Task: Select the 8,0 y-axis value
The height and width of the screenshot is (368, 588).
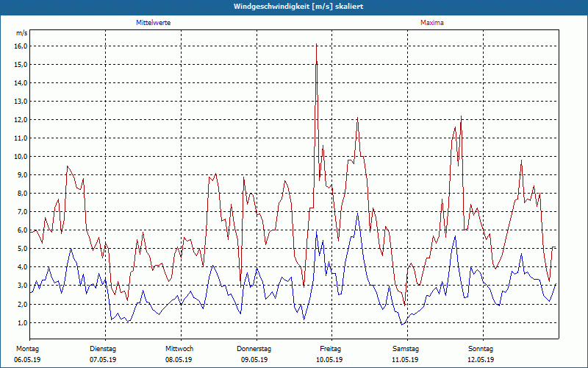Action: pyautogui.click(x=22, y=194)
